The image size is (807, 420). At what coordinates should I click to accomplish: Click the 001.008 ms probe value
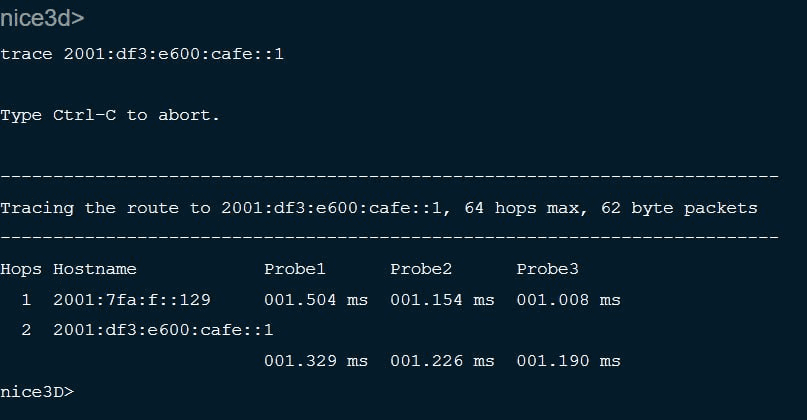pyautogui.click(x=568, y=300)
